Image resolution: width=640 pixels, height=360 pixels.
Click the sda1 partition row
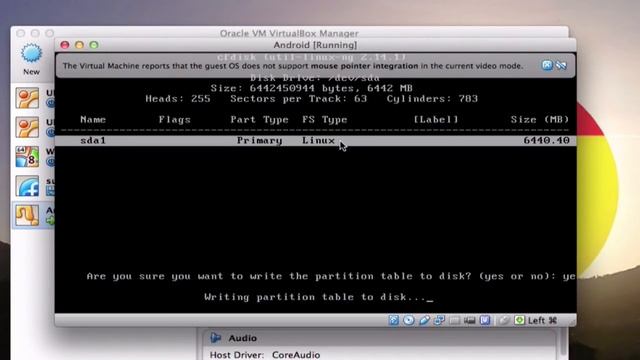click(x=316, y=140)
